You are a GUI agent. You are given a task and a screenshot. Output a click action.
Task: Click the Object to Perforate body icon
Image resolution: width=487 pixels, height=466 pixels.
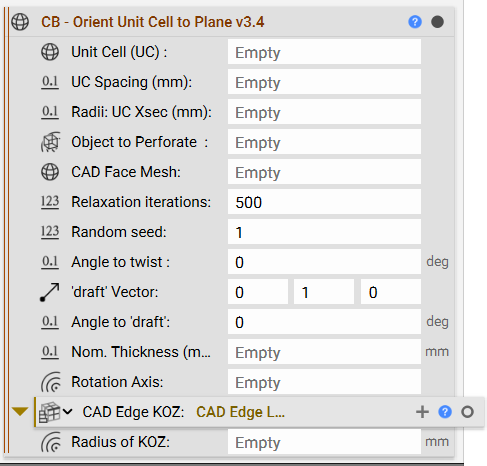pyautogui.click(x=50, y=142)
